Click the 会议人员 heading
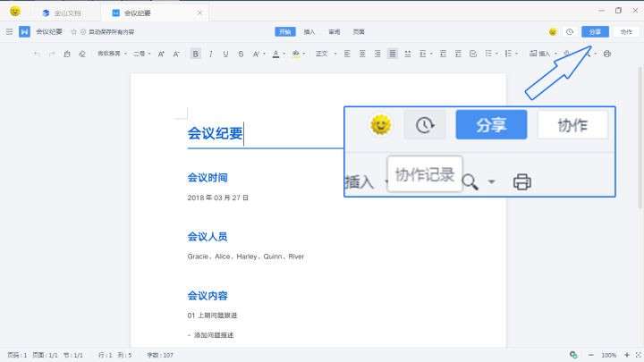Screen dimensions: 644x362 pos(208,236)
